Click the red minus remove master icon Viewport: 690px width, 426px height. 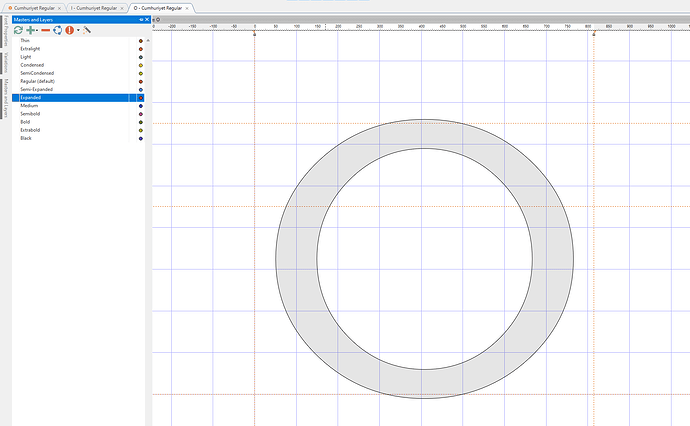(46, 30)
